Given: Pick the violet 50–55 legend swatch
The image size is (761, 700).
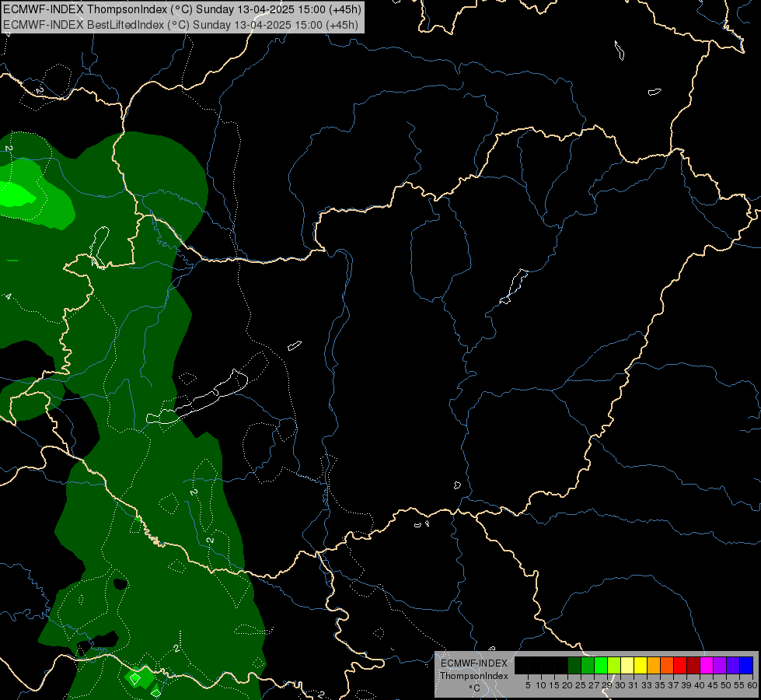Looking at the screenshot, I should point(733,665).
